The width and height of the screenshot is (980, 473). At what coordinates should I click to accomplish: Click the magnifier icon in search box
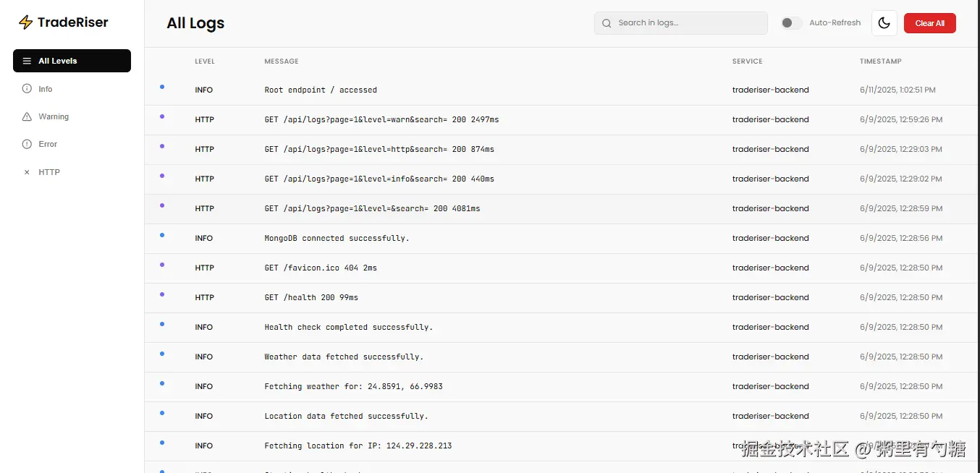[607, 23]
